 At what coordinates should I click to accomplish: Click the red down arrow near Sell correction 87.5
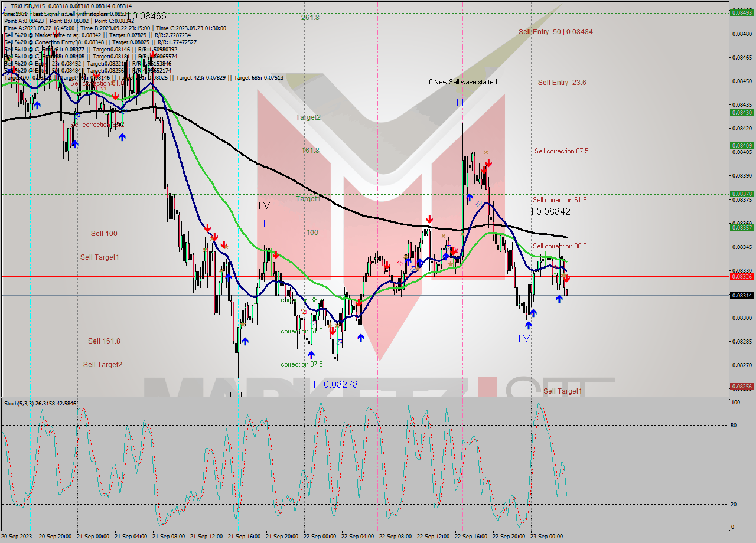click(x=488, y=164)
